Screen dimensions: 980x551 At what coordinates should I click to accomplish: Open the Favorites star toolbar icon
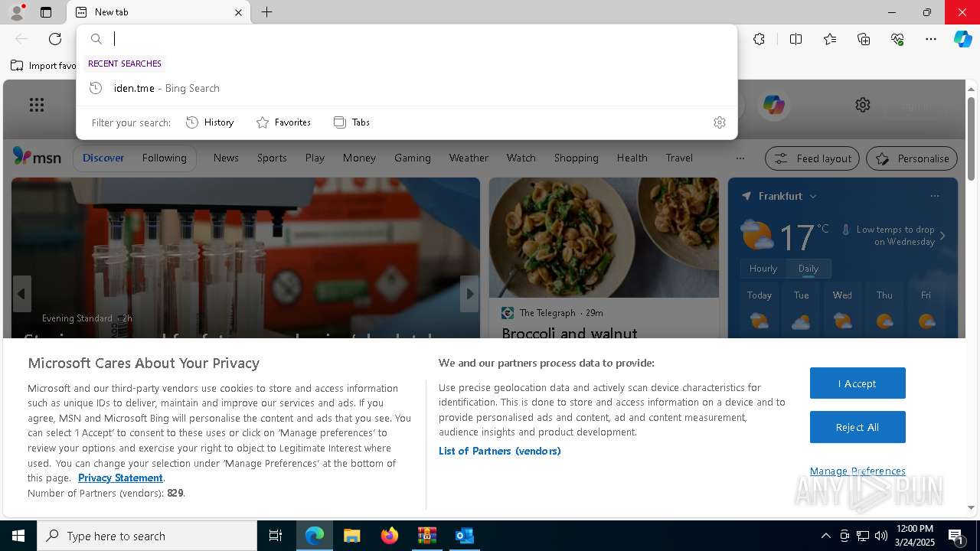click(x=830, y=39)
